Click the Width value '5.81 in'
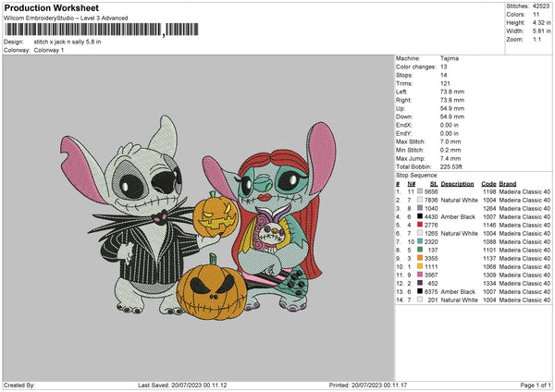Viewport: 555px width, 392px height. [x=541, y=31]
